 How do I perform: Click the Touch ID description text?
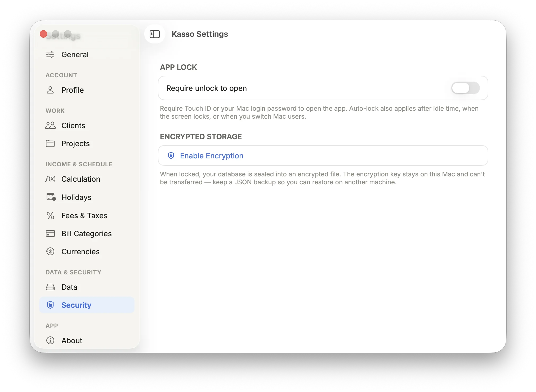click(319, 113)
